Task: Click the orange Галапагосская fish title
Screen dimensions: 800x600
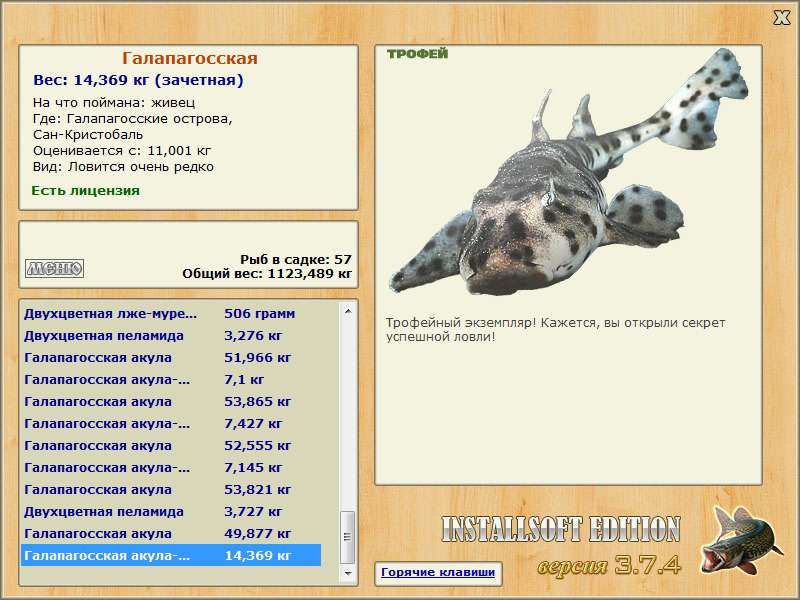Action: pos(189,58)
